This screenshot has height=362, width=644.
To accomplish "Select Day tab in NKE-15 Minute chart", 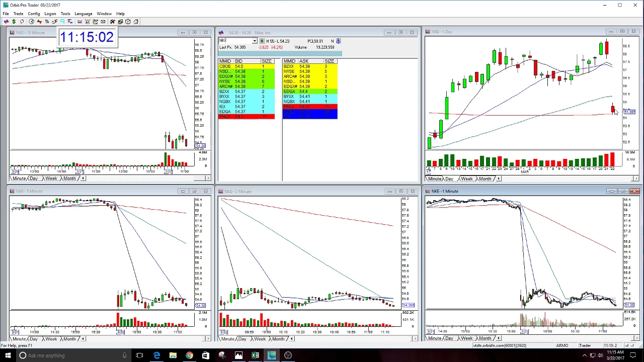I will (x=34, y=178).
